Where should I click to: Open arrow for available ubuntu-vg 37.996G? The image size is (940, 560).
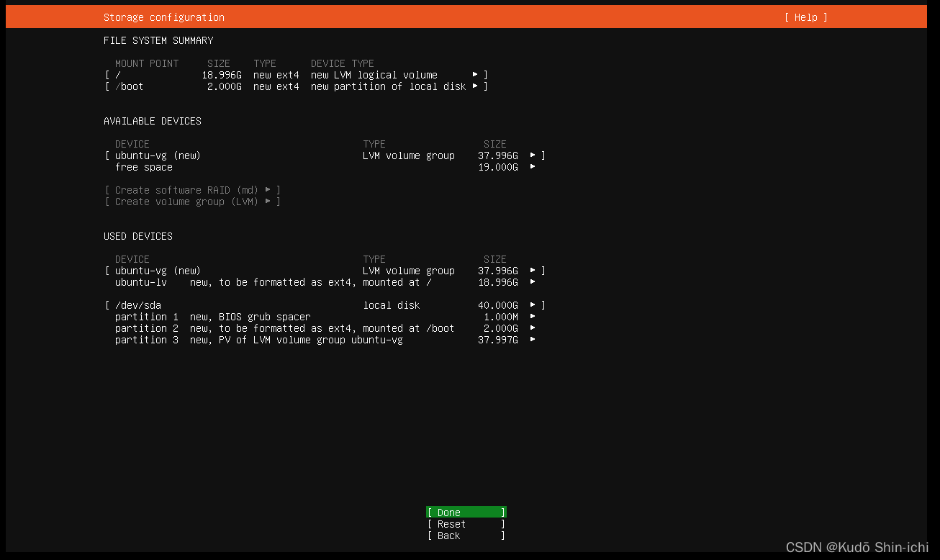coord(533,155)
